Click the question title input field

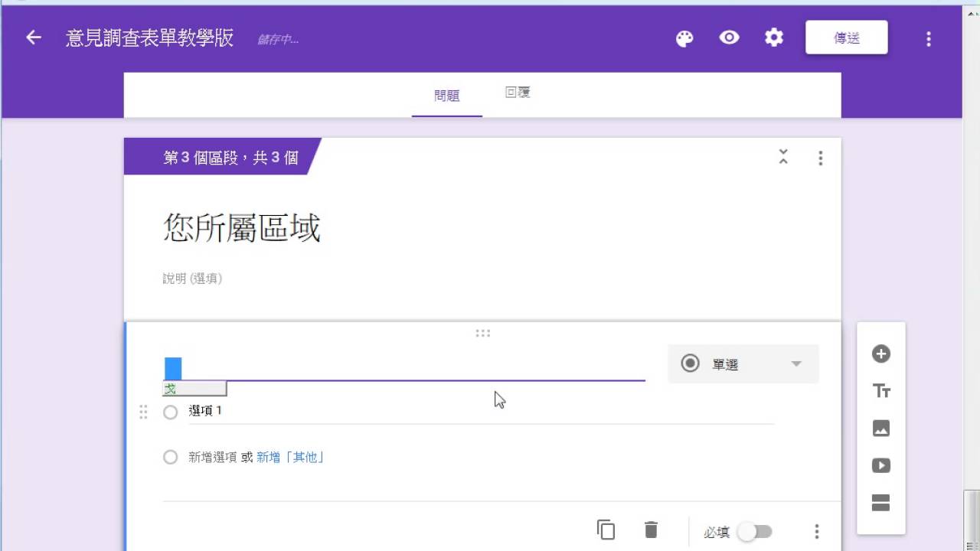(403, 368)
